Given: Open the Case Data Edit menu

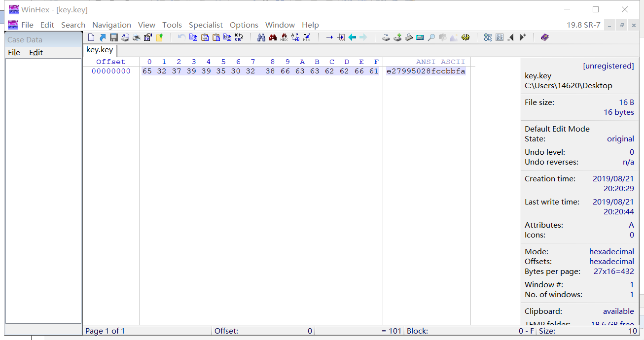Looking at the screenshot, I should point(36,53).
